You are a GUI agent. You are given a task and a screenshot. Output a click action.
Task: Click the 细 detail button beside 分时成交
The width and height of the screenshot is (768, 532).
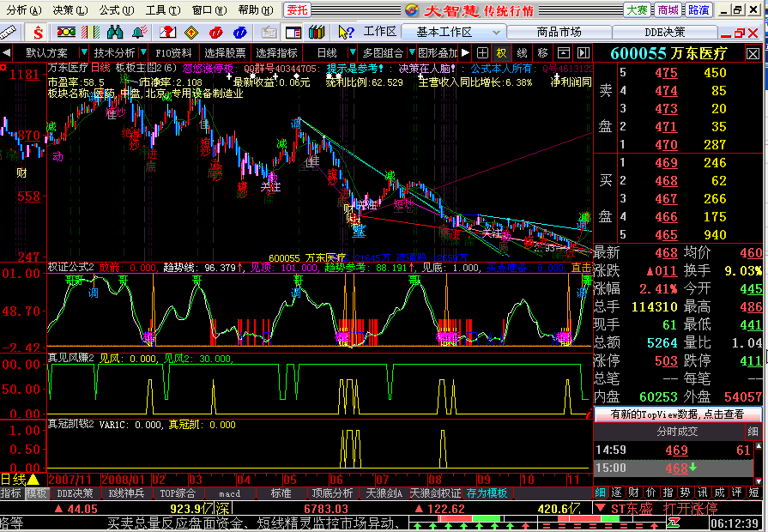[753, 432]
